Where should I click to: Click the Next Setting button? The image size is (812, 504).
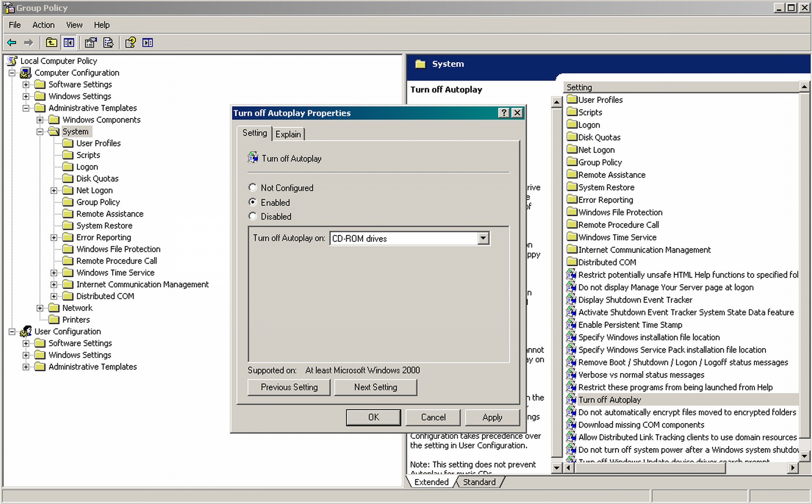(375, 387)
